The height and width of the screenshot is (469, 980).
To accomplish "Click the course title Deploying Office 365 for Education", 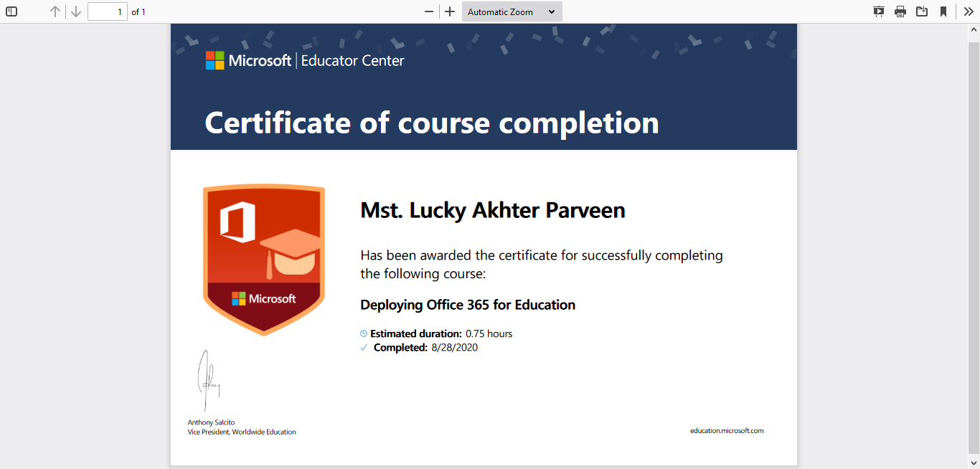I will (468, 305).
